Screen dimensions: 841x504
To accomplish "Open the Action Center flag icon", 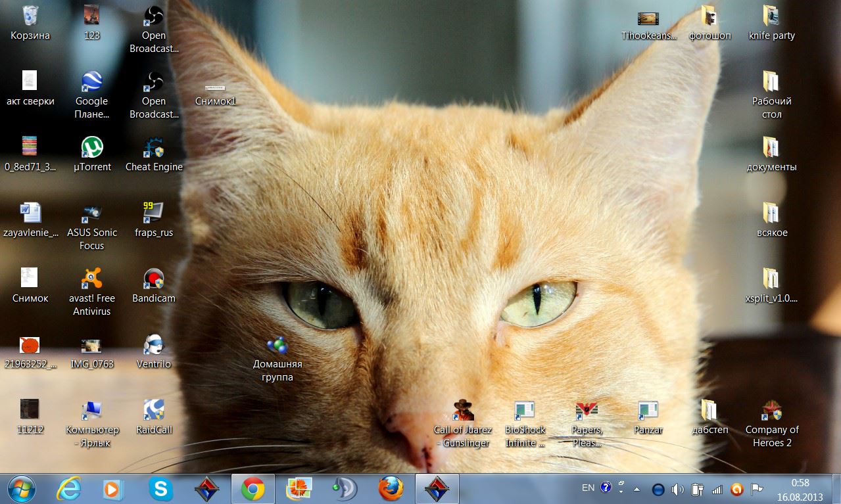I will pos(757,489).
